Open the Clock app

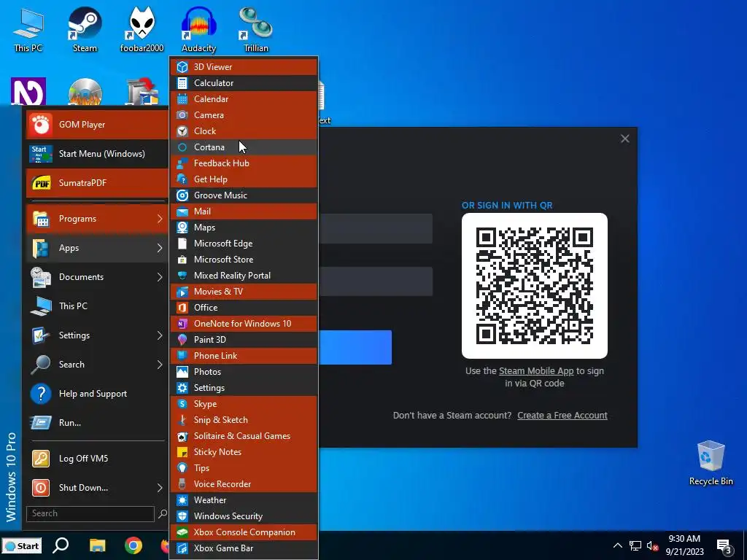(x=244, y=131)
